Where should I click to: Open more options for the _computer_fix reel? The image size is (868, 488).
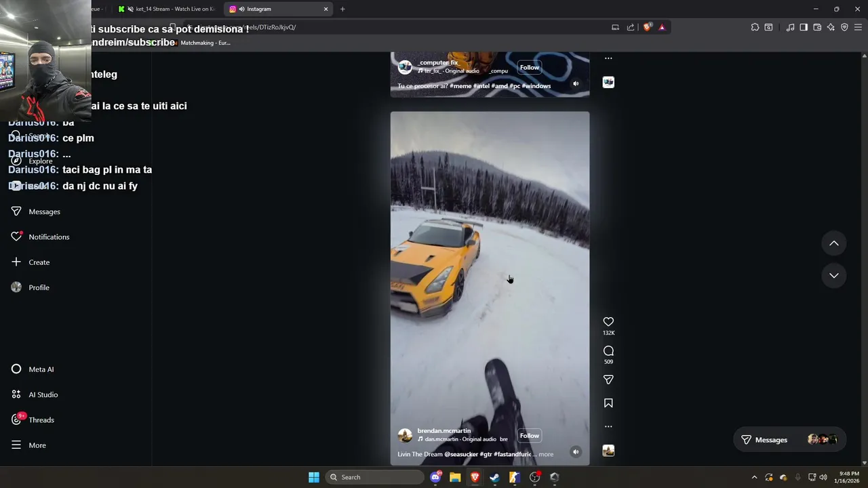pyautogui.click(x=608, y=58)
